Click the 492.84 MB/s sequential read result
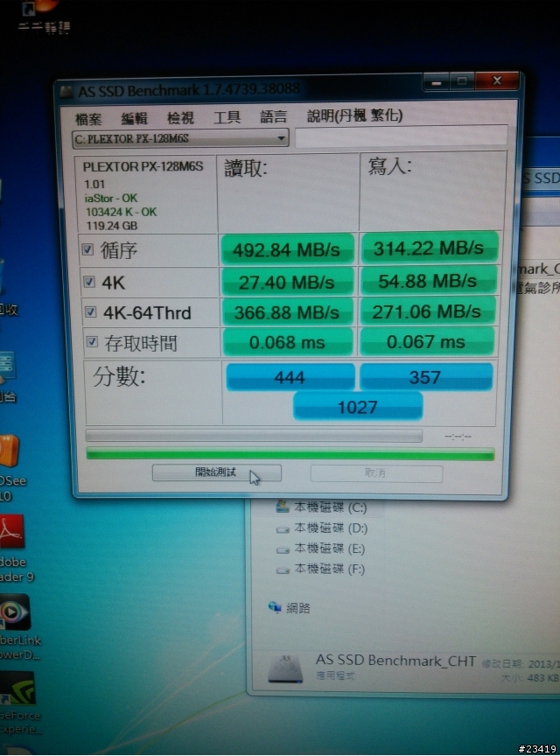This screenshot has width=560, height=756. pyautogui.click(x=287, y=249)
